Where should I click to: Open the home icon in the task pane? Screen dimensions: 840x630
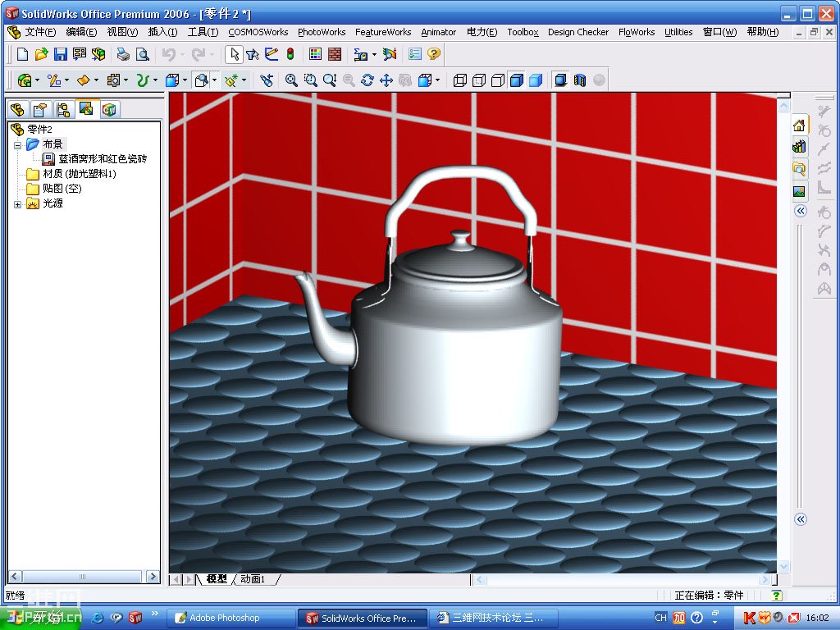(799, 126)
